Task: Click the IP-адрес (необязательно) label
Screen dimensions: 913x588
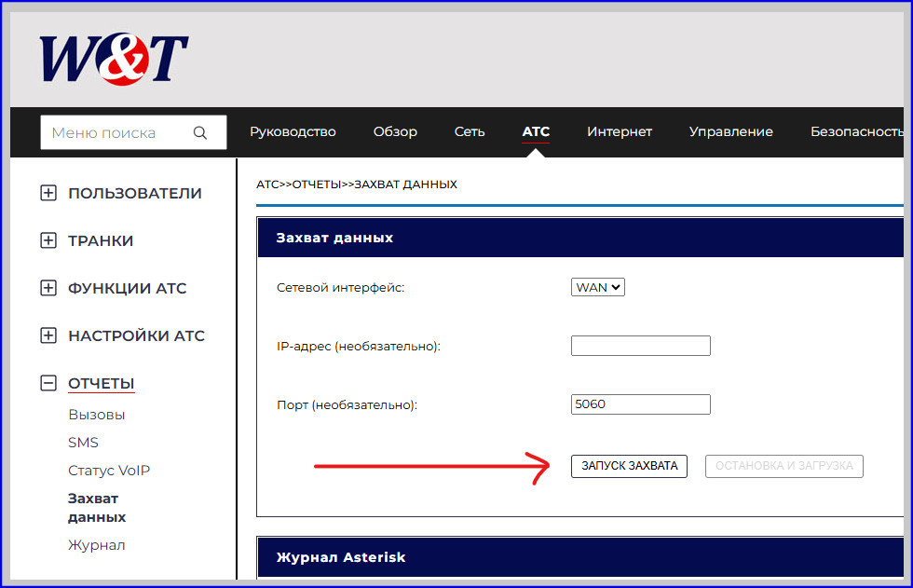Action: [x=359, y=347]
